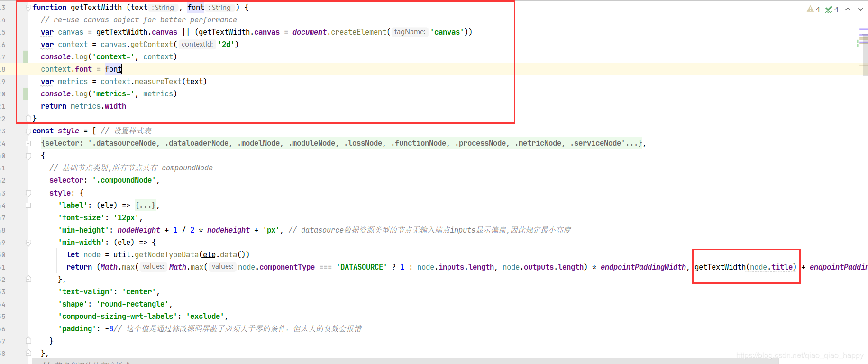Click the 'center' string value

140,292
